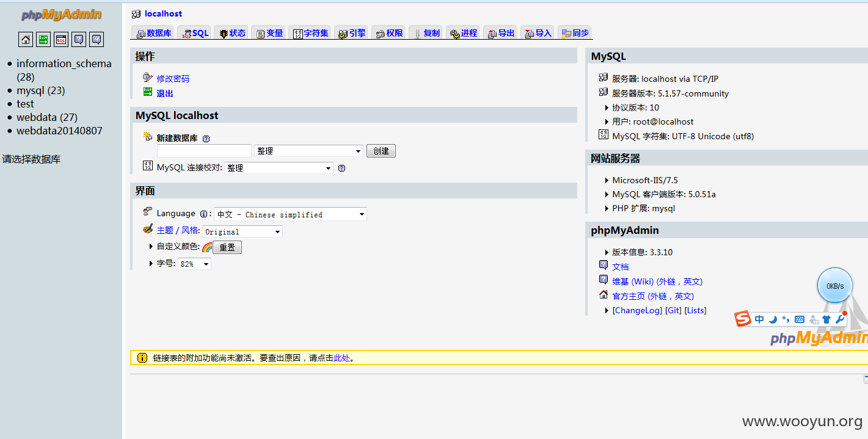Switch to the 引擎 tab
Screen dimensions: 868x439
(352, 33)
